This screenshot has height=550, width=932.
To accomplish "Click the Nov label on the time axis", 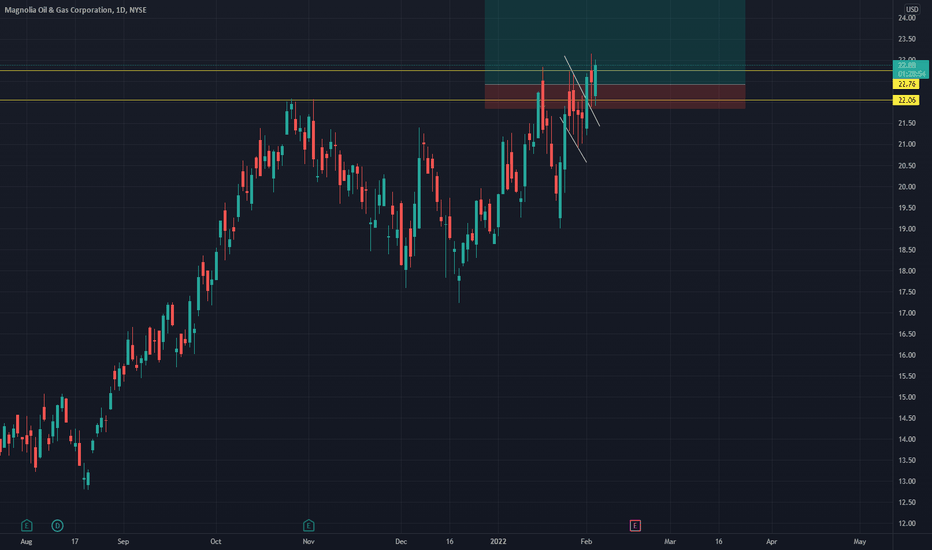I will click(308, 542).
